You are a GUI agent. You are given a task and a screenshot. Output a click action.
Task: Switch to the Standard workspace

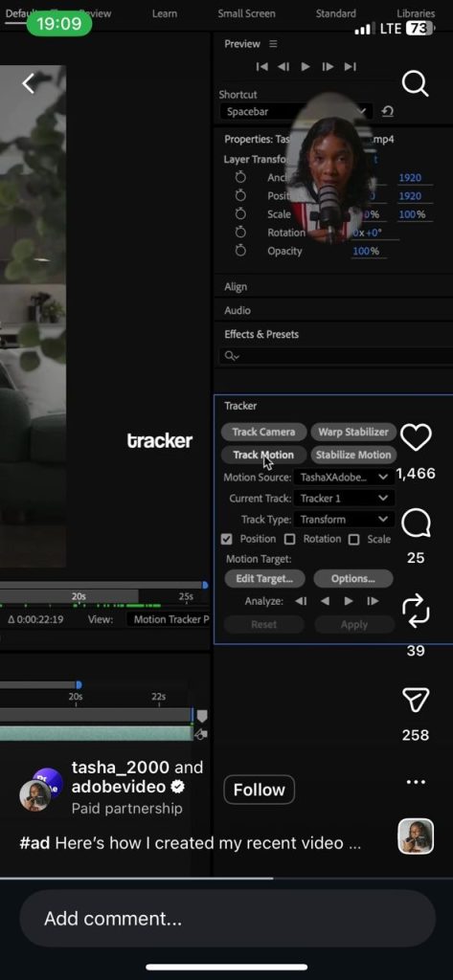coord(336,13)
